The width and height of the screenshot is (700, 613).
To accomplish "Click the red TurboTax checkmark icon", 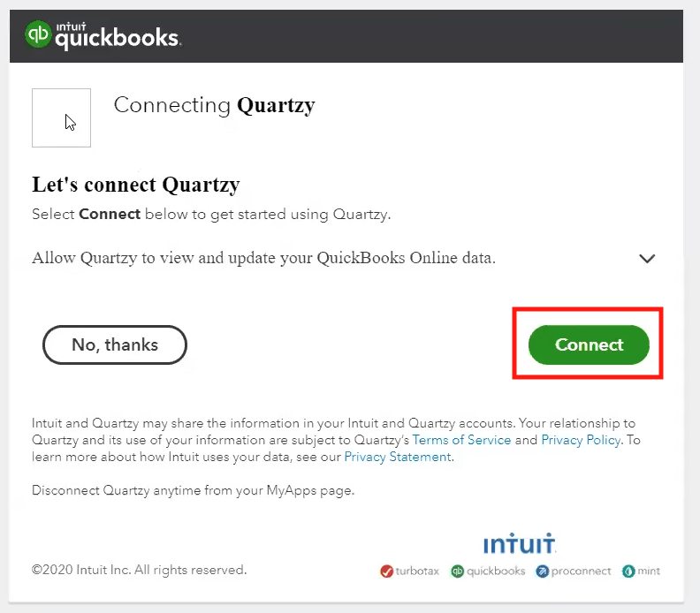I will tap(386, 571).
